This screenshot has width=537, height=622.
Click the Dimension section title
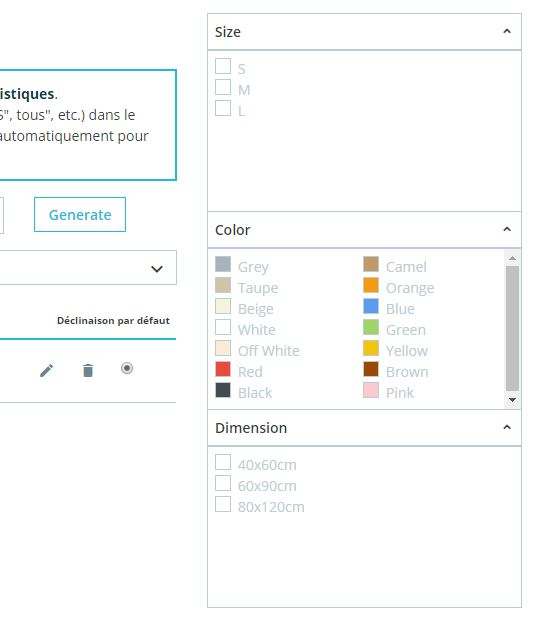click(x=251, y=428)
